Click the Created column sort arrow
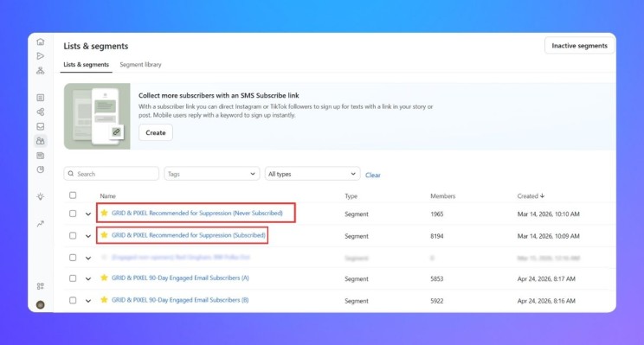 coord(542,195)
